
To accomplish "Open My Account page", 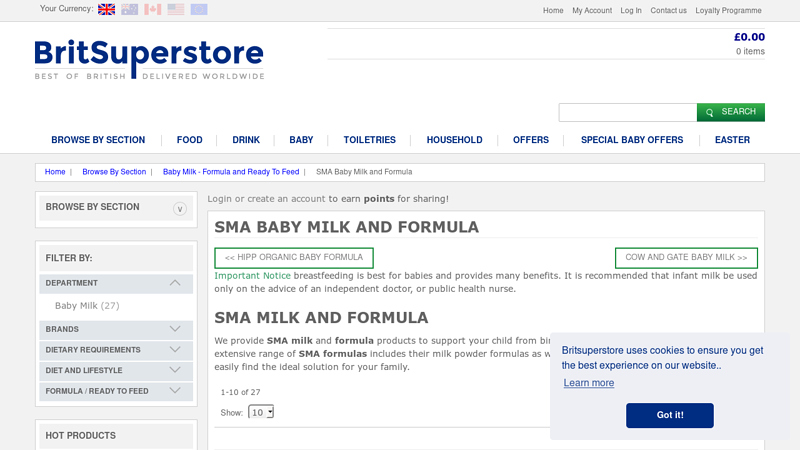I will (x=592, y=10).
